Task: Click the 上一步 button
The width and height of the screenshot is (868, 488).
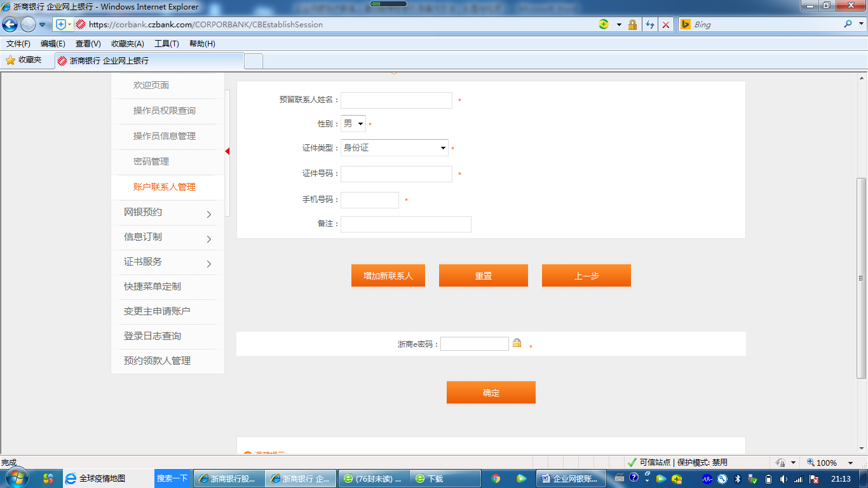Action: pyautogui.click(x=587, y=276)
